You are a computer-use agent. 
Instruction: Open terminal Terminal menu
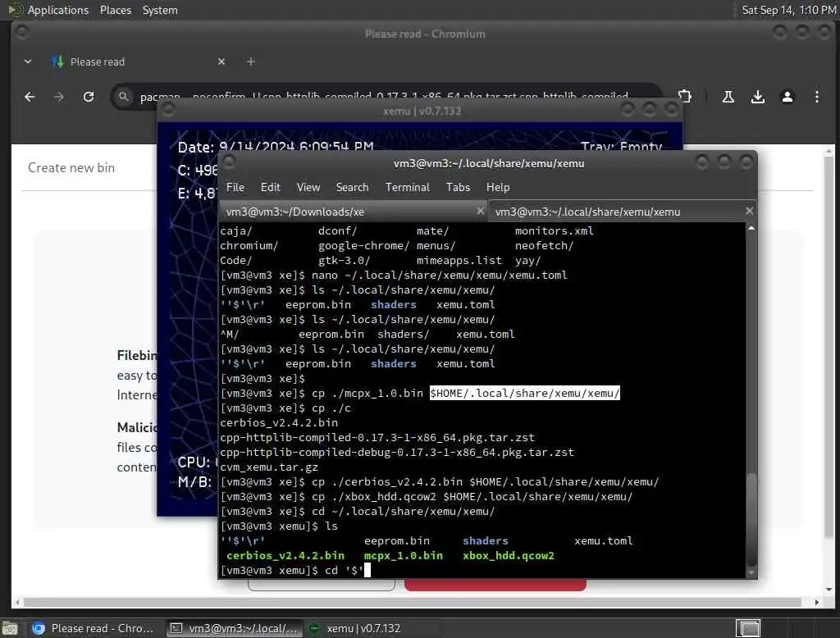pyautogui.click(x=407, y=188)
